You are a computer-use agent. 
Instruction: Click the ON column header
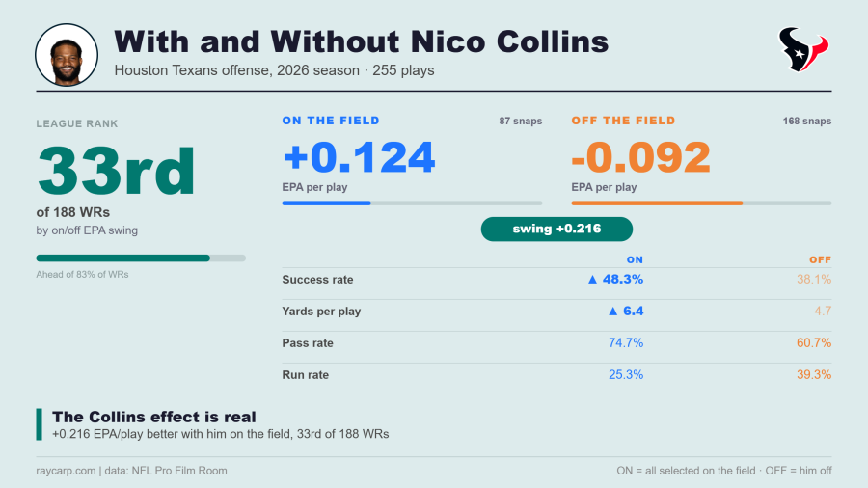click(x=635, y=259)
